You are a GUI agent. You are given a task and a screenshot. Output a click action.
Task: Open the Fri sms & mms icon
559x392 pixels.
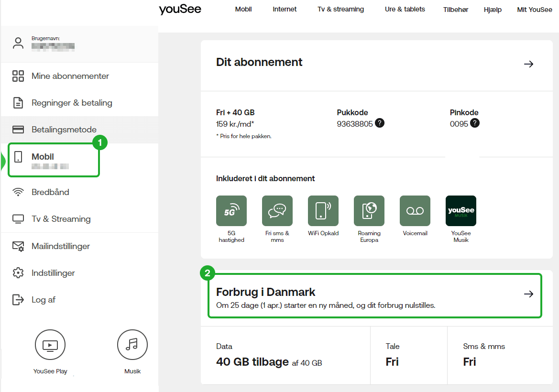tap(277, 211)
